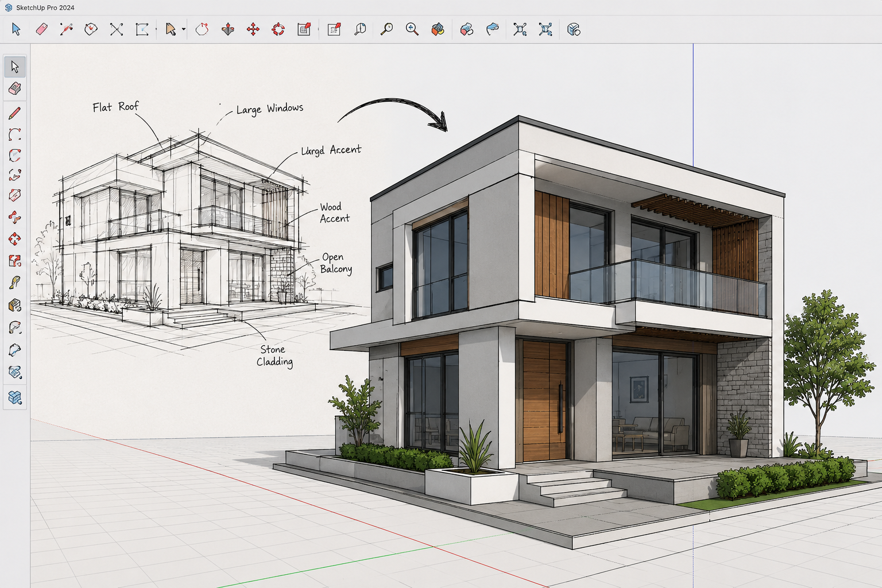
Task: Choose the crossed-lines X tool in top toolbar
Action: [x=117, y=29]
